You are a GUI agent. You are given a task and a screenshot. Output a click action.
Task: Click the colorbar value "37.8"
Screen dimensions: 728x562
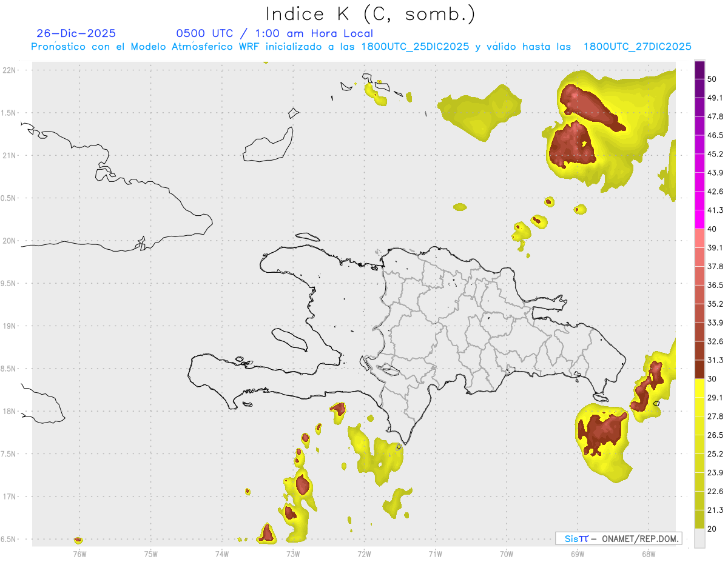(x=716, y=266)
